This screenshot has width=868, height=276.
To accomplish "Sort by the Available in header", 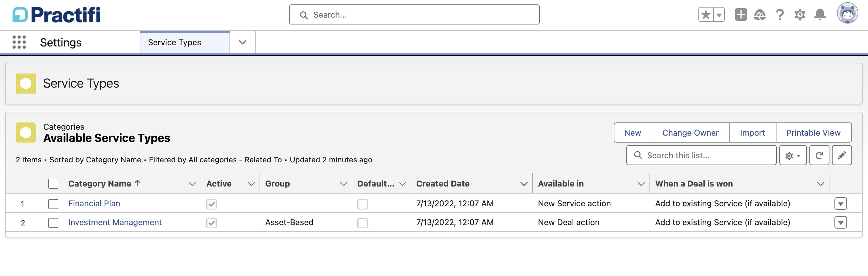I will [561, 184].
